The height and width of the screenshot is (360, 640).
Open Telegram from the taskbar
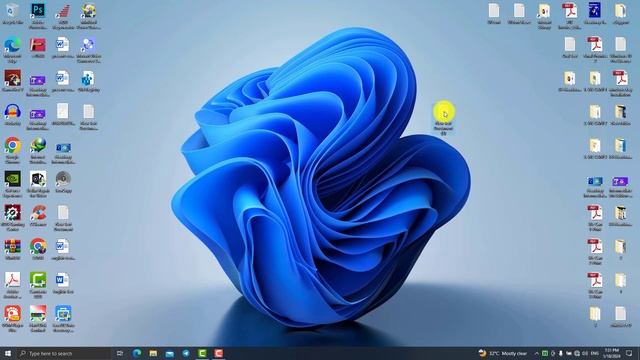point(186,353)
